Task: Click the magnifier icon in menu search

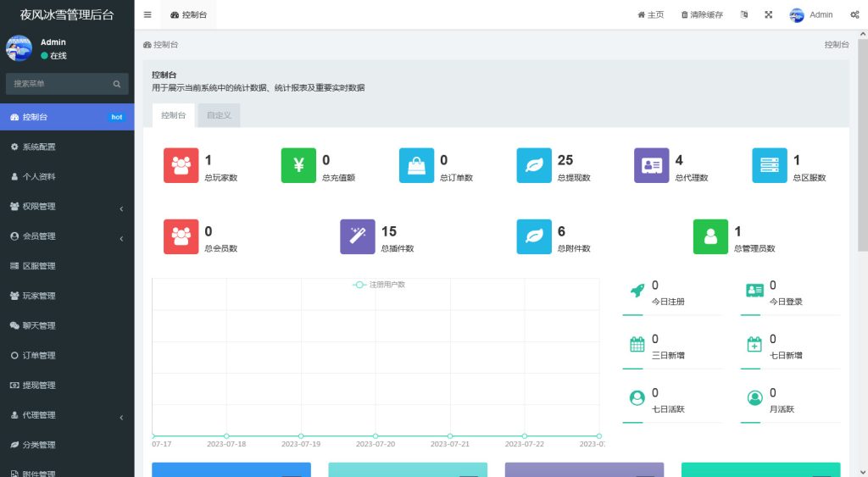Action: [x=117, y=84]
